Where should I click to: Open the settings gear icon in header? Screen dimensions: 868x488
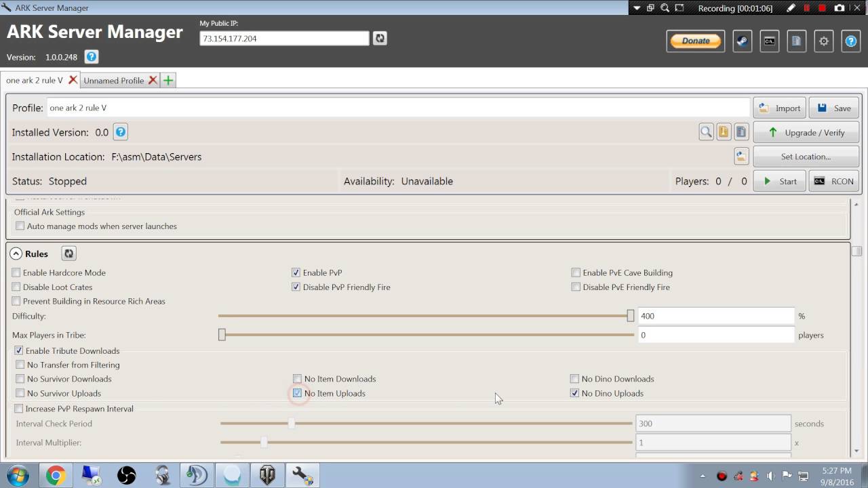click(x=824, y=41)
